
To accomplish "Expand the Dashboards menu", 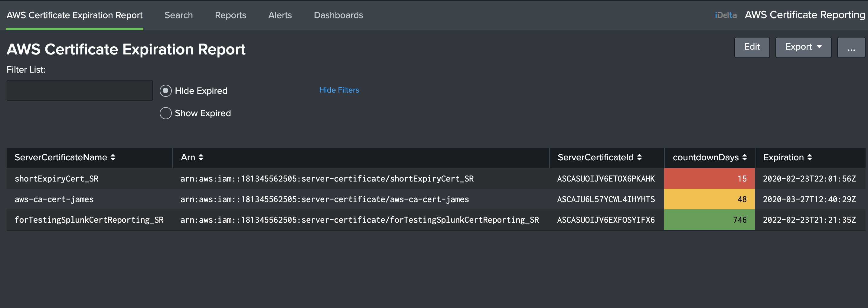I will pyautogui.click(x=339, y=15).
